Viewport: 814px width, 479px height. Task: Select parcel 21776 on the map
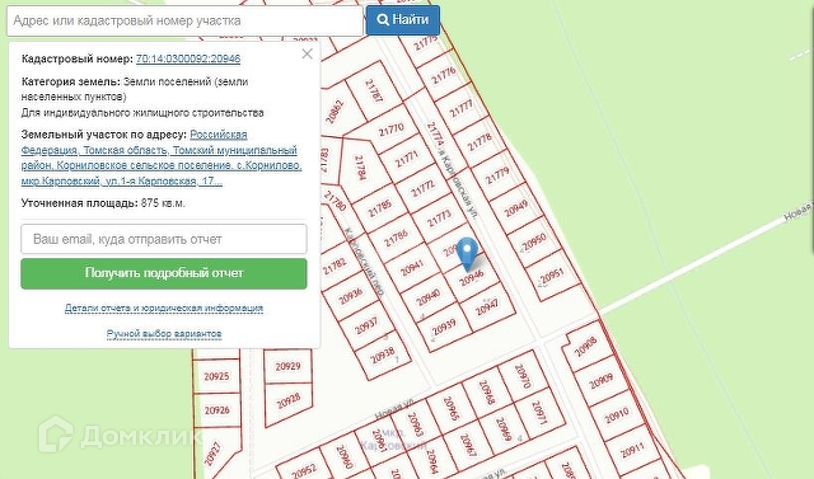click(x=444, y=76)
